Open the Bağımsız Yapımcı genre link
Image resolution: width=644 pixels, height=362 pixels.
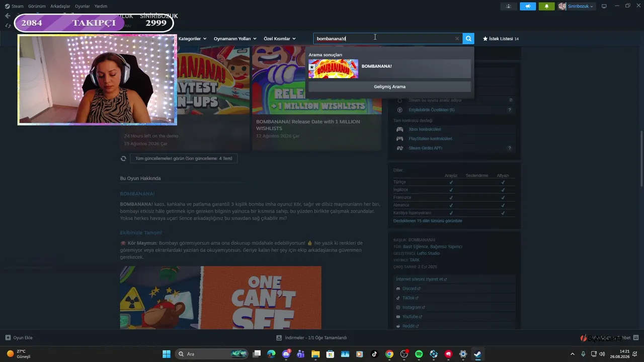pyautogui.click(x=446, y=246)
